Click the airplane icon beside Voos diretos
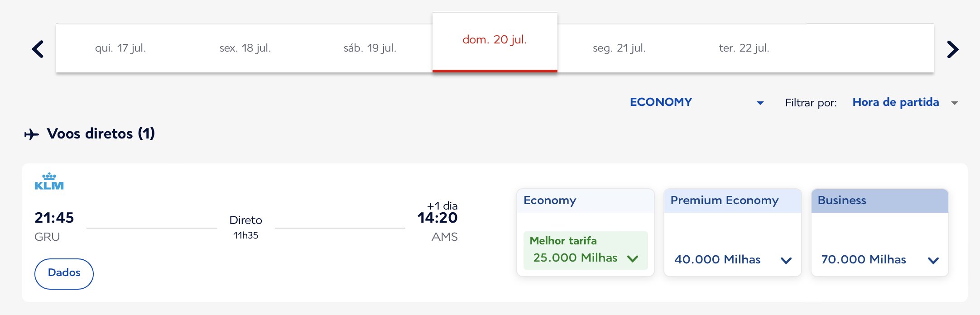980x315 pixels. (32, 134)
